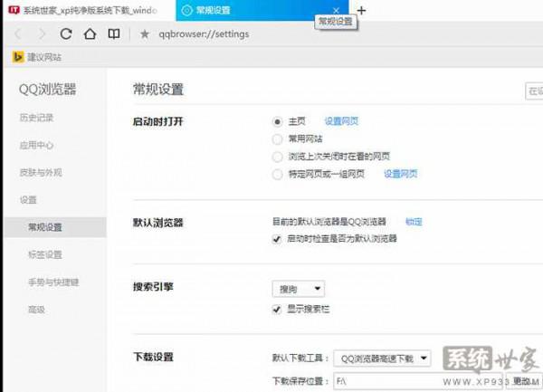This screenshot has width=543, height=392.
Task: Close the 常规设置 tab
Action: coord(336,10)
